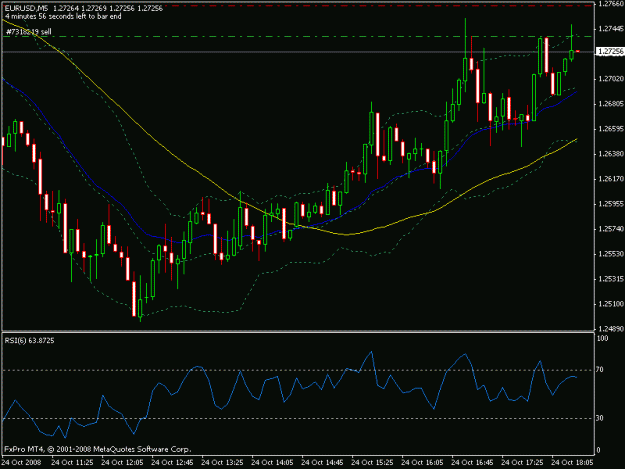Click time axis label 24 Oct 17:25
Image resolution: width=625 pixels, height=469 pixels.
coord(522,463)
